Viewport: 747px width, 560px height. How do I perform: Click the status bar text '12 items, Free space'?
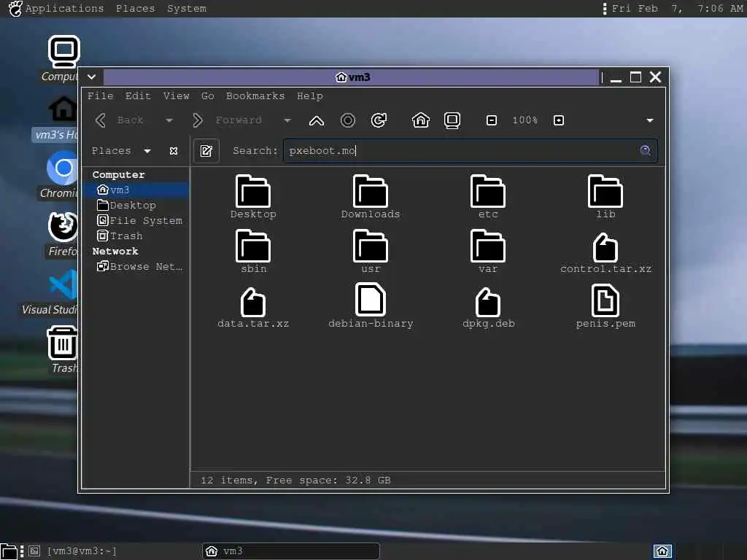pos(296,480)
